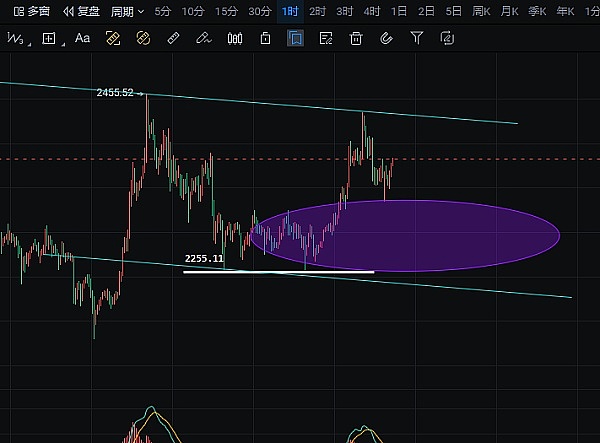Image resolution: width=600 pixels, height=443 pixels.
Task: Click the magnet snap icon
Action: (386, 38)
